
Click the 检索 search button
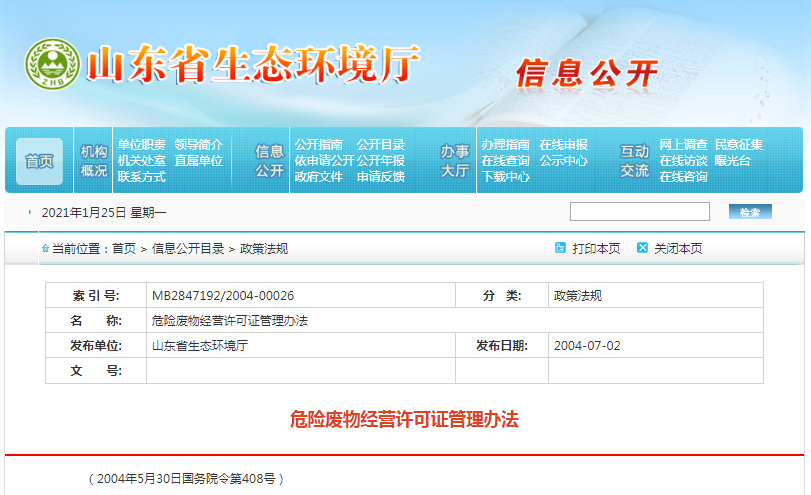pyautogui.click(x=750, y=212)
